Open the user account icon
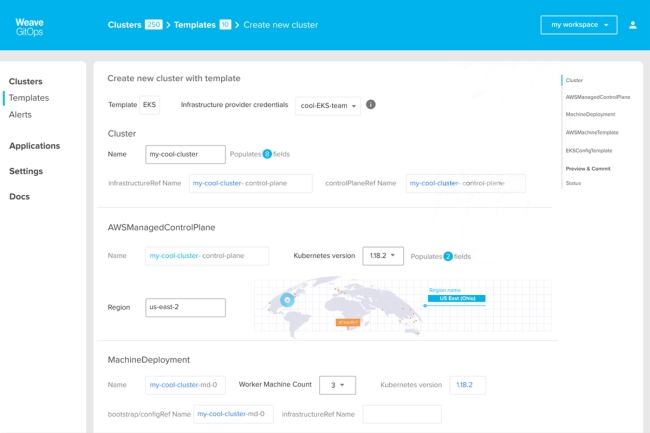The height and width of the screenshot is (433, 650). pos(633,25)
